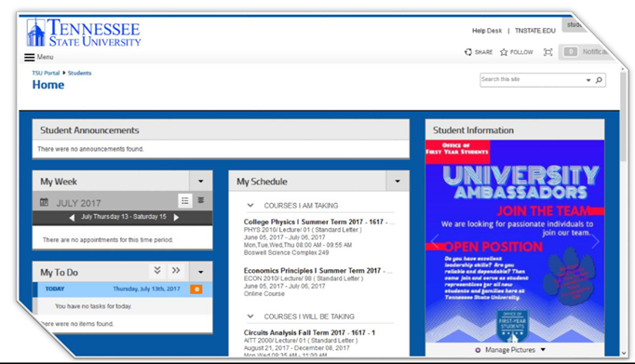Open Circuits Analysis Fall Term course
The image size is (635, 364).
[x=309, y=333]
